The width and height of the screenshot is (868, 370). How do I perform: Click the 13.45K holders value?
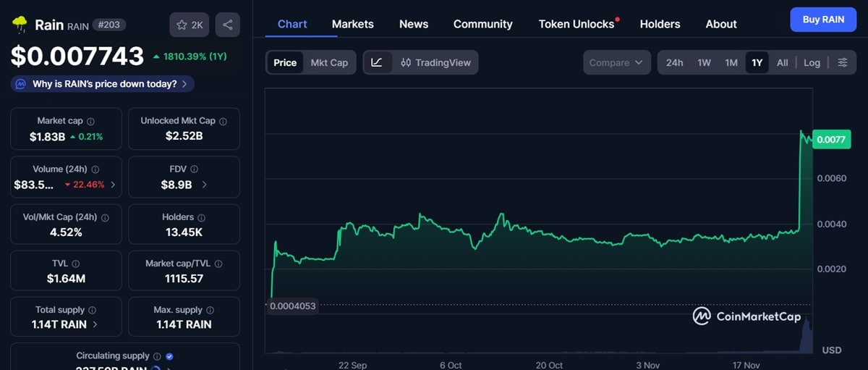tap(184, 232)
